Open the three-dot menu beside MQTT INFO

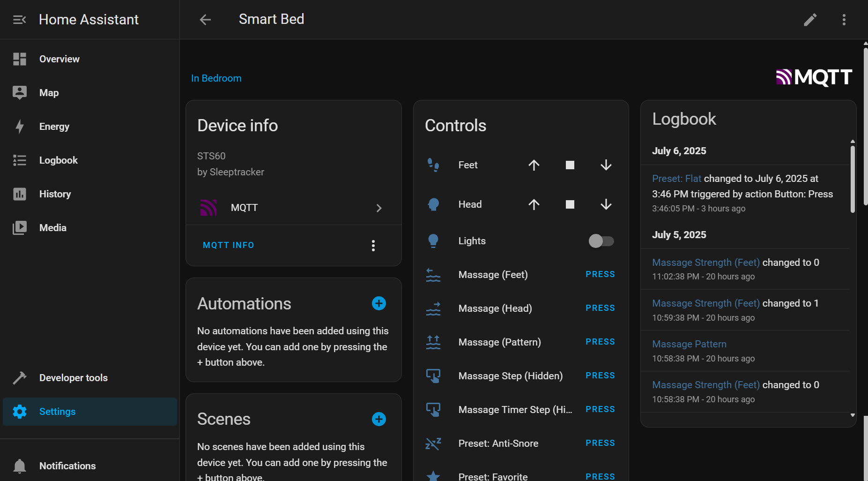tap(373, 246)
